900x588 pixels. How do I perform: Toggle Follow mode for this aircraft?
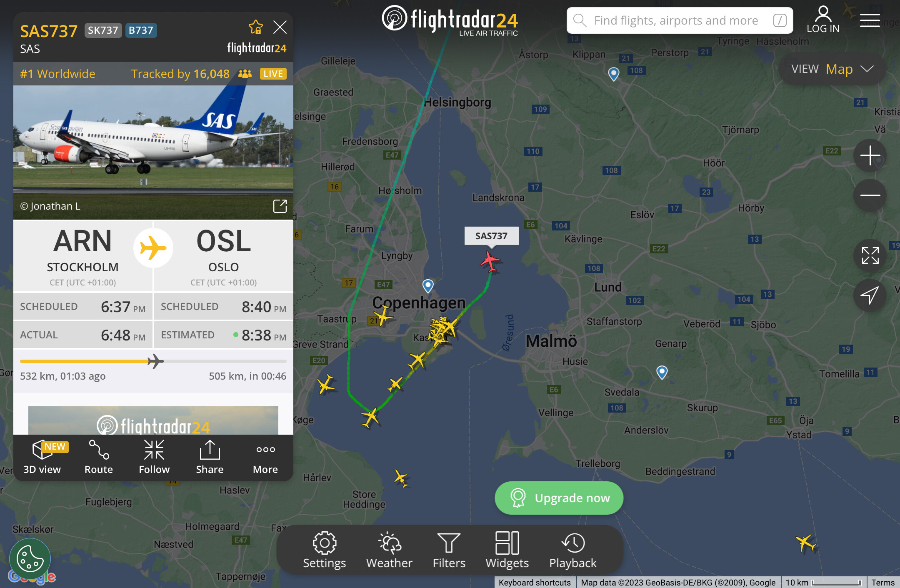154,457
